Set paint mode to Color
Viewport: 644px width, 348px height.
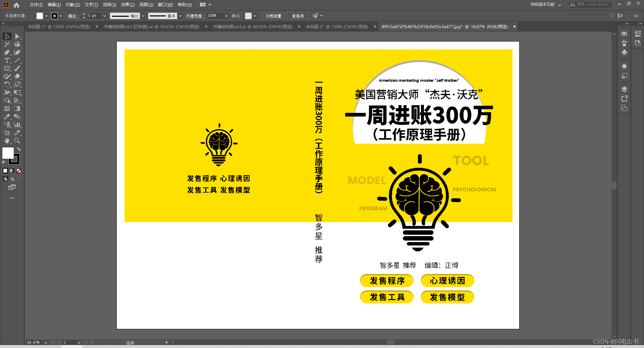coord(5,170)
